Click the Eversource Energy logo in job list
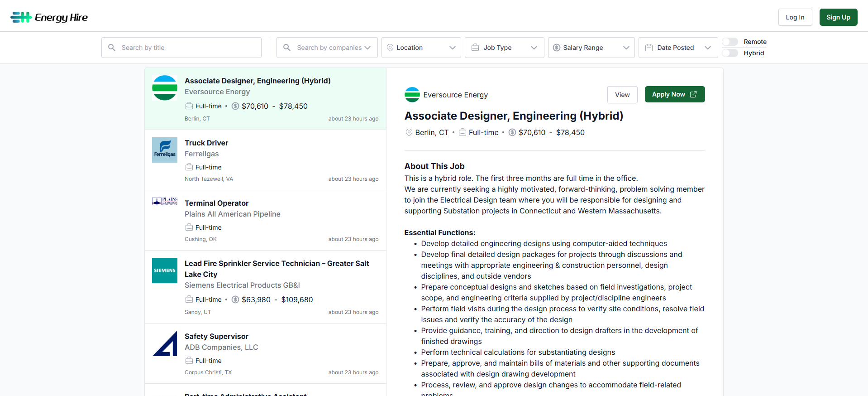The width and height of the screenshot is (868, 396). tap(165, 88)
